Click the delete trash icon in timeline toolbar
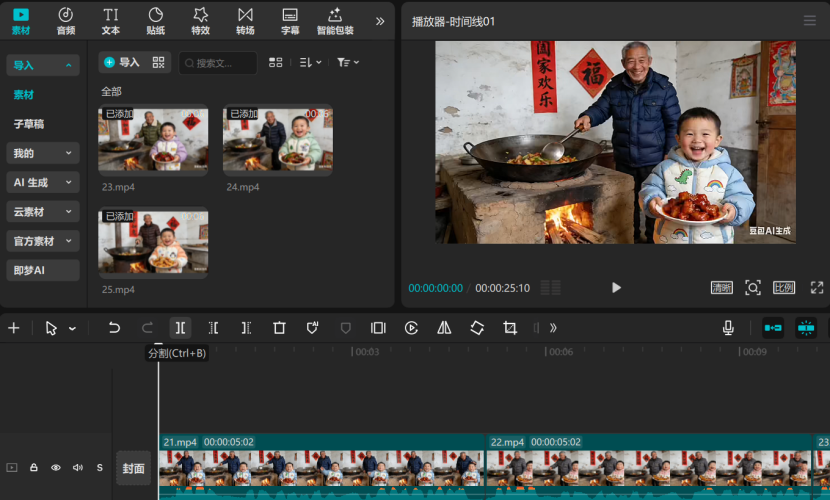830x500 pixels. point(279,328)
